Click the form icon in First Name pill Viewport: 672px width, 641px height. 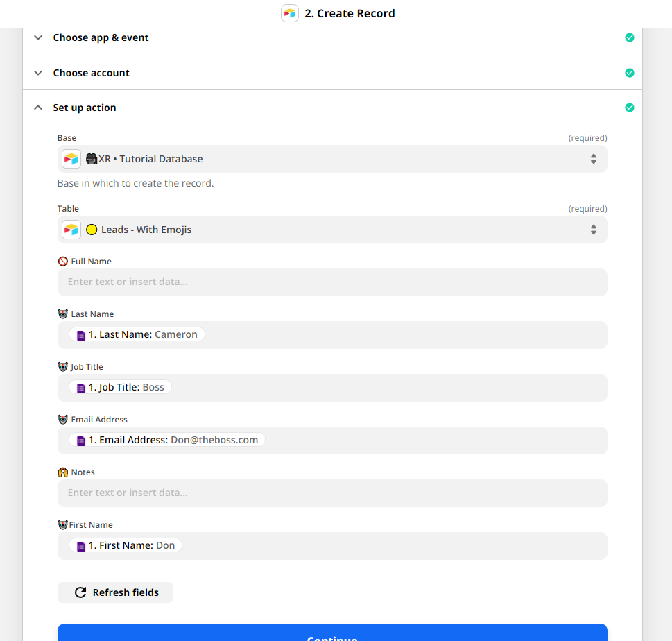pos(81,546)
